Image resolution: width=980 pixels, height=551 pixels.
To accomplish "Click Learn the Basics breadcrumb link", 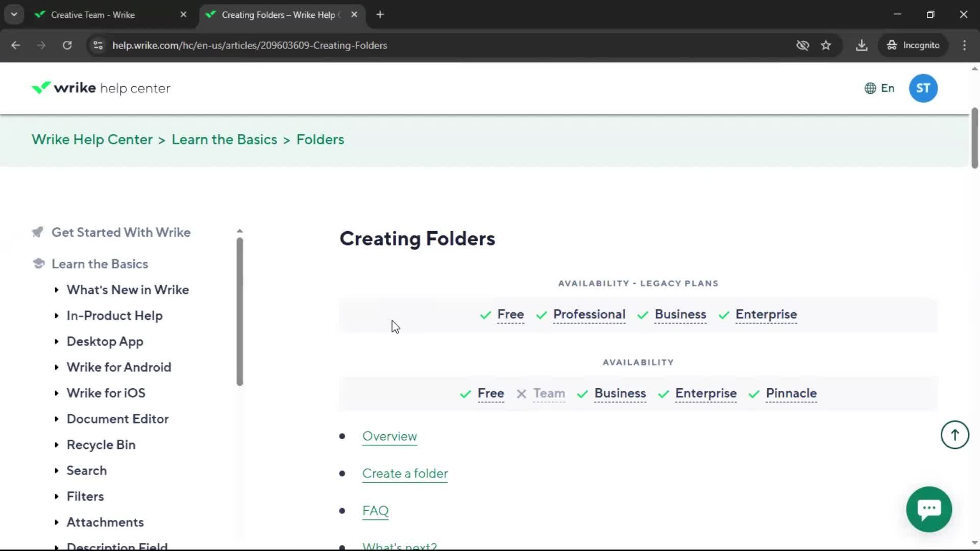I will (x=224, y=139).
